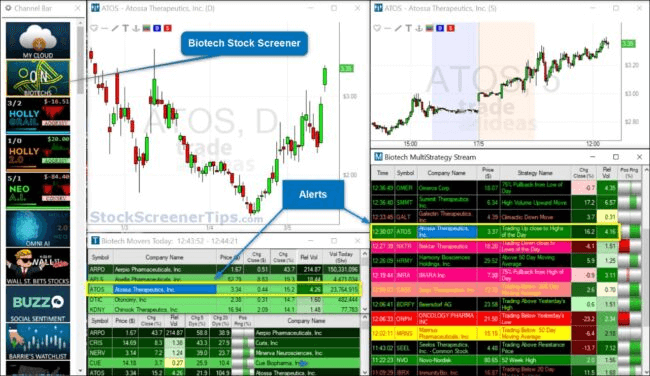
Task: Select the diagonal line drawing tool on daily chart
Action: point(115,28)
